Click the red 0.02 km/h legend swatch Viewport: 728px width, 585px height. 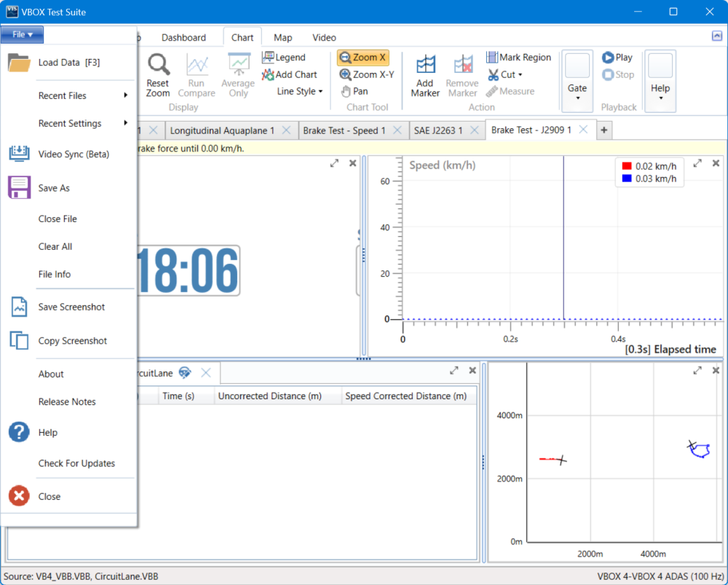[627, 166]
